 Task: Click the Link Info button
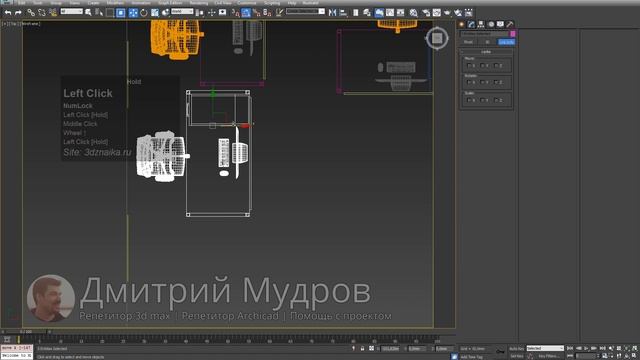506,42
